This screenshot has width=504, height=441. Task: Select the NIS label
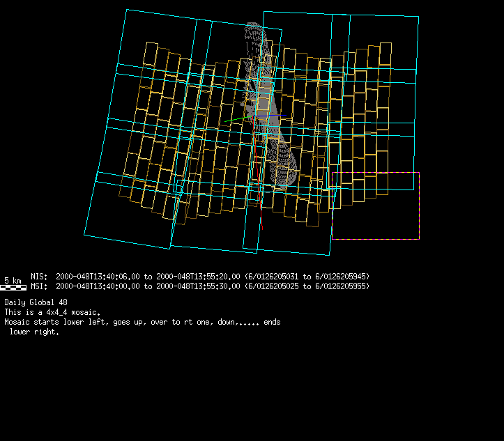(38, 277)
